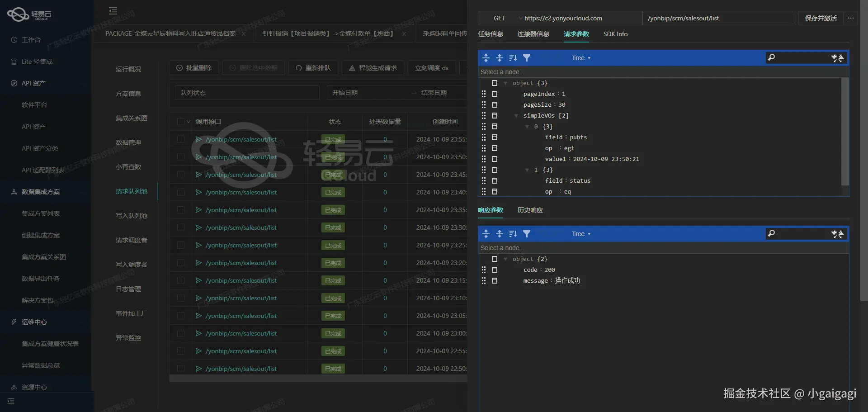Screen dimensions: 868x412
Task: Run the request created at 2024-10-09 23:40
Action: (198, 192)
